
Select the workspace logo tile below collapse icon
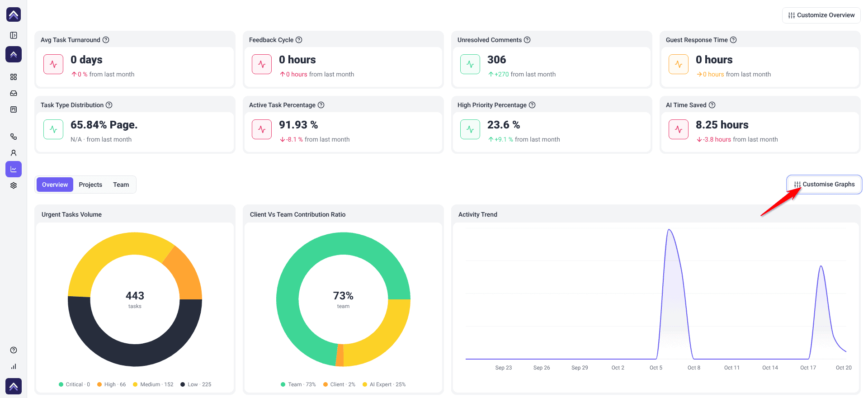[x=14, y=54]
